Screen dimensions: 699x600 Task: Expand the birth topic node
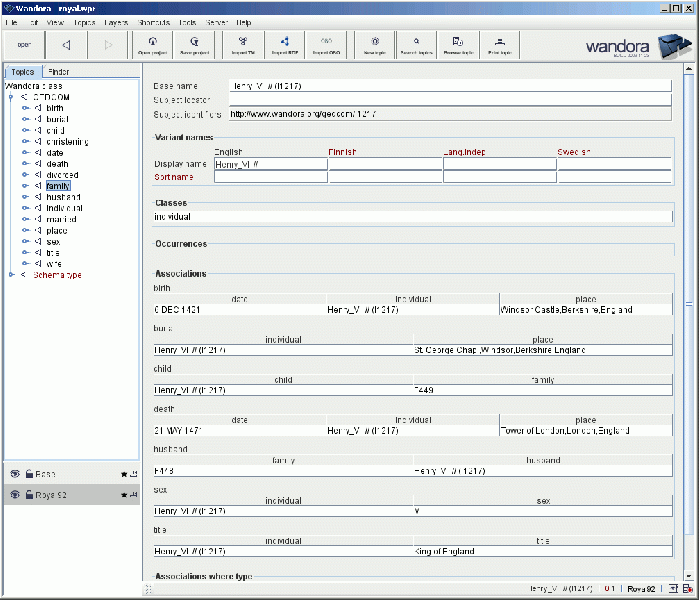pos(25,109)
